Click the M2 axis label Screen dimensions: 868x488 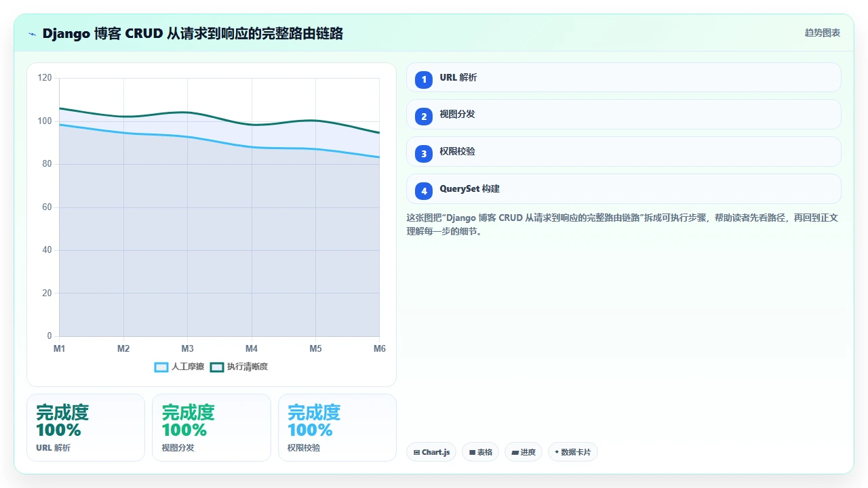(123, 348)
